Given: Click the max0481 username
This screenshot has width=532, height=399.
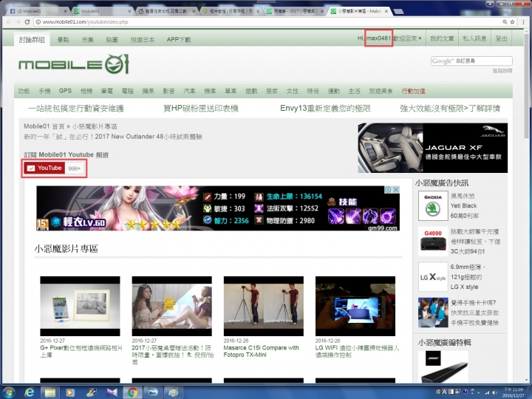Looking at the screenshot, I should click(x=378, y=38).
